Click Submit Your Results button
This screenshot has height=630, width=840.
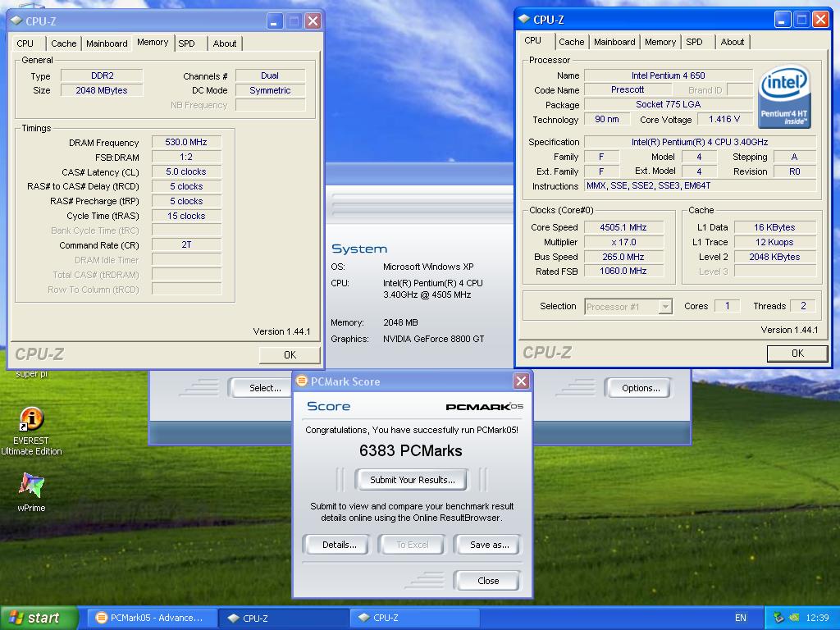click(412, 479)
